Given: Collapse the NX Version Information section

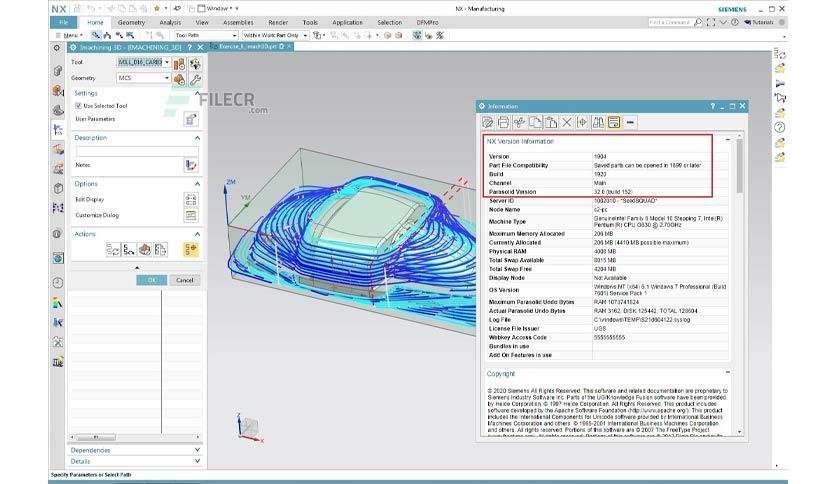Looking at the screenshot, I should 728,140.
